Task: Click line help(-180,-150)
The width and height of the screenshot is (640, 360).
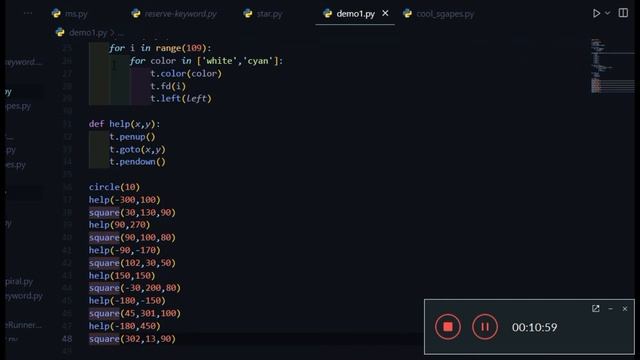Action: point(127,301)
